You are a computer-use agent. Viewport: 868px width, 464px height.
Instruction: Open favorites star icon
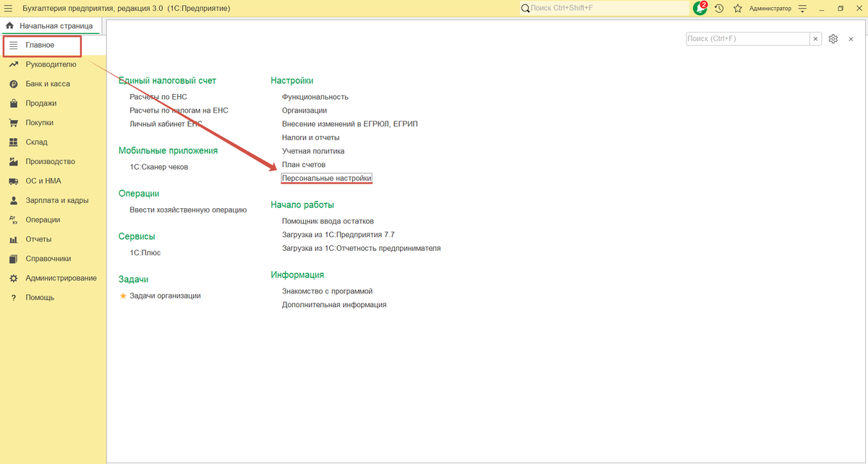click(x=738, y=8)
